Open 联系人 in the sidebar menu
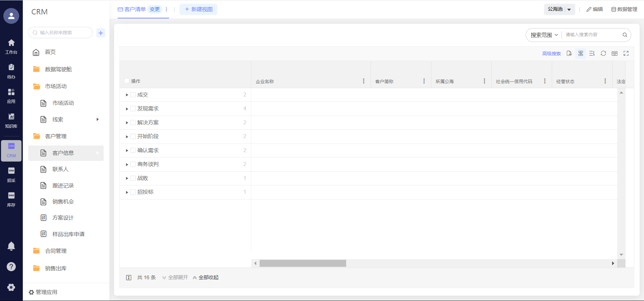The width and height of the screenshot is (644, 301). (x=60, y=169)
